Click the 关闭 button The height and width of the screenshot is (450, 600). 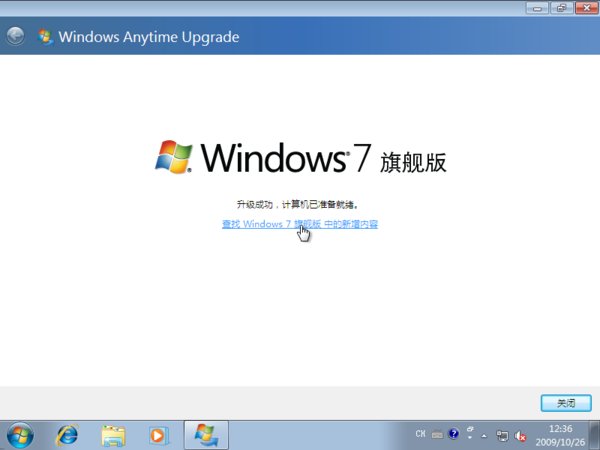click(x=566, y=403)
